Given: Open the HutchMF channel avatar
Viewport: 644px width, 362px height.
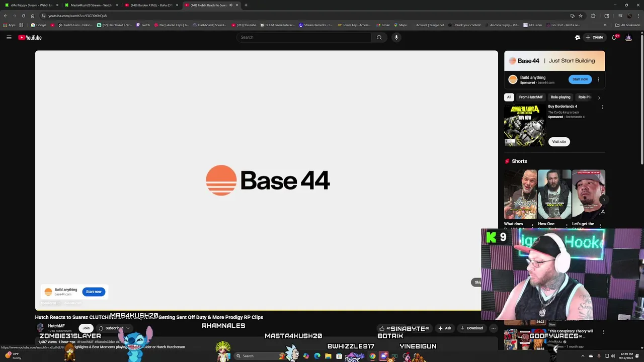Looking at the screenshot, I should [x=40, y=328].
